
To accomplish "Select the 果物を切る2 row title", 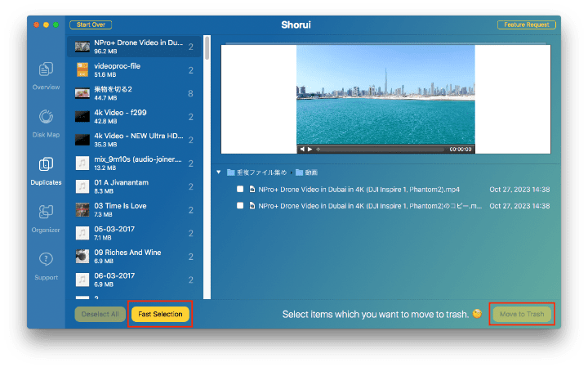I will 113,89.
